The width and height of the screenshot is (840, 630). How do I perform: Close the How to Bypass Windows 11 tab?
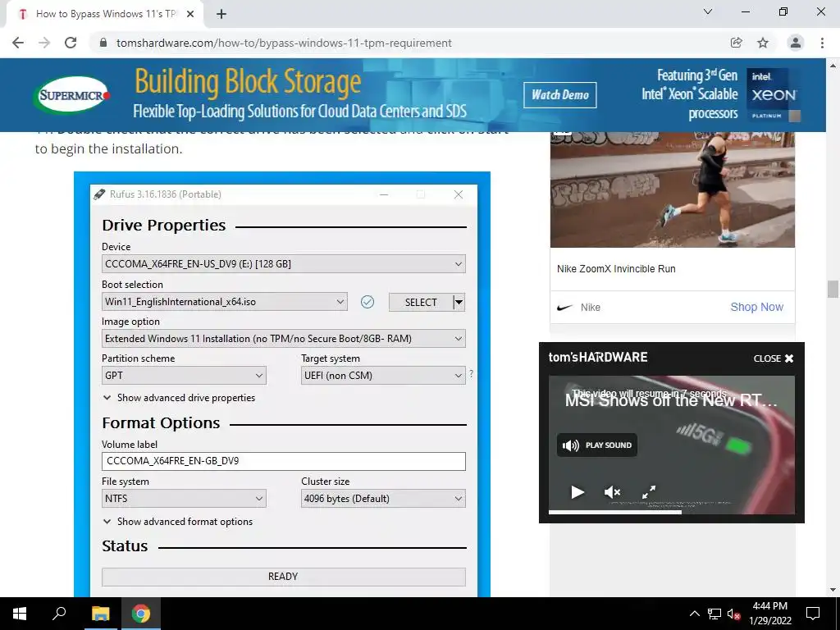pyautogui.click(x=190, y=15)
